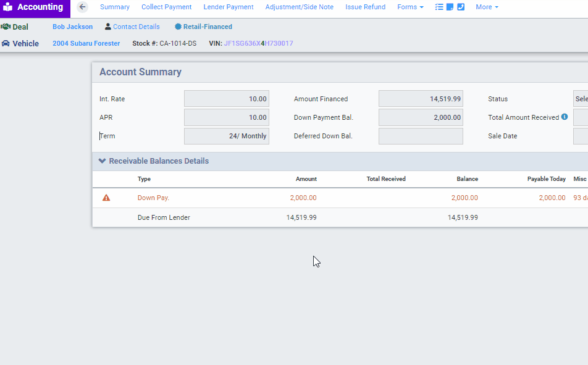Open the task checklist icon

point(439,7)
